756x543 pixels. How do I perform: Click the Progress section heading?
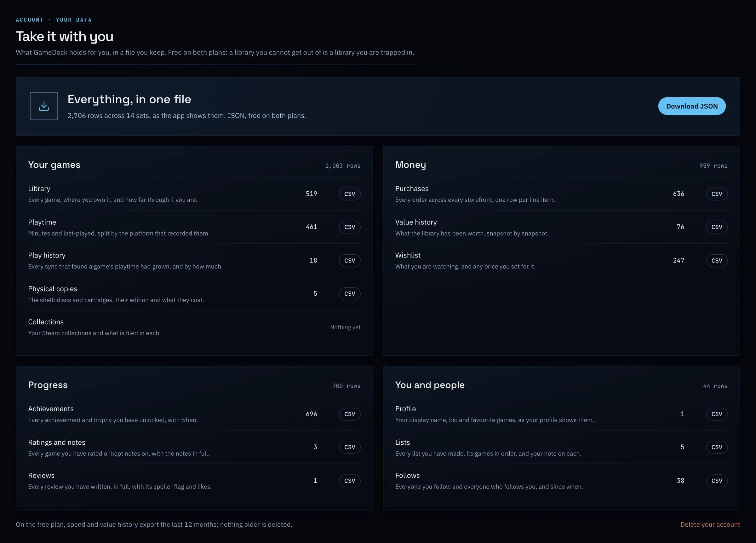pyautogui.click(x=48, y=385)
